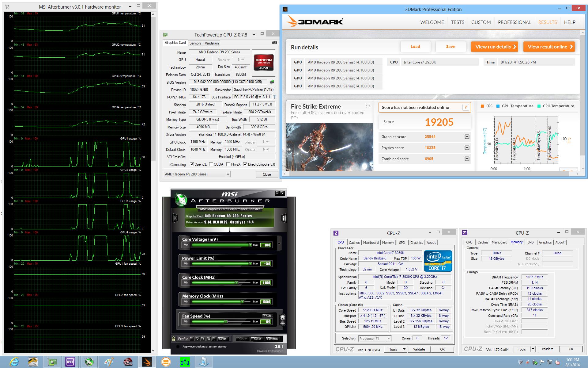The image size is (588, 368).
Task: Expand the Core Voltage side arrow
Action: (x=279, y=244)
